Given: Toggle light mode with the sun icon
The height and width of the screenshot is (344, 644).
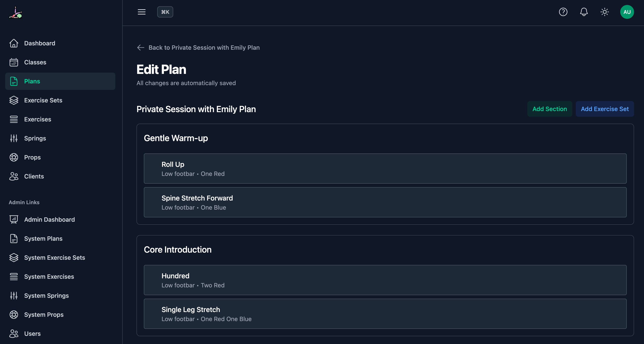Looking at the screenshot, I should pos(605,12).
